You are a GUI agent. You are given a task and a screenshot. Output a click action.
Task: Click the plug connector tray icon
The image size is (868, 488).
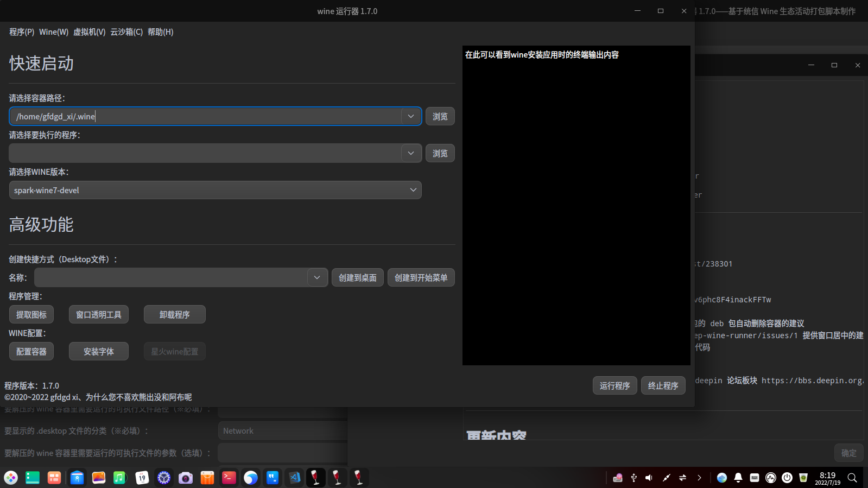[x=667, y=478]
